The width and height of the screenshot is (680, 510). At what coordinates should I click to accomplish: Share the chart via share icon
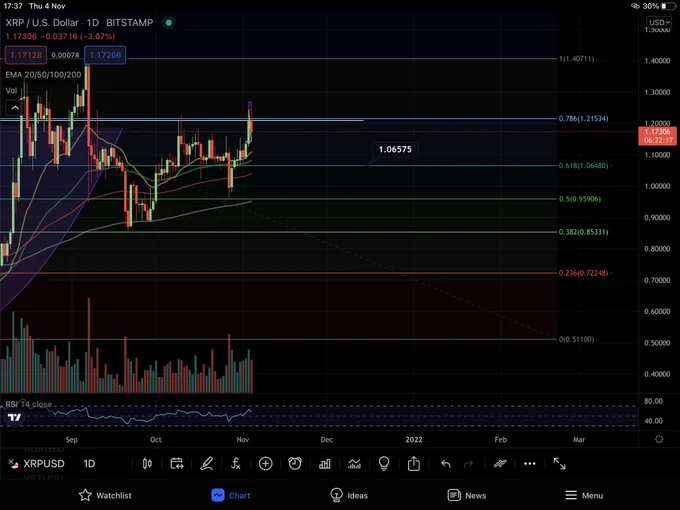click(x=414, y=463)
